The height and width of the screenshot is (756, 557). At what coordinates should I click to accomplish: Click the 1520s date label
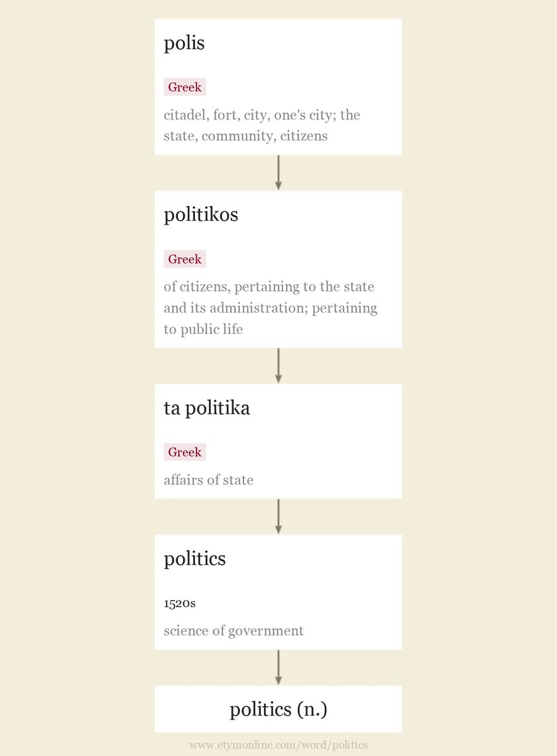click(x=180, y=603)
